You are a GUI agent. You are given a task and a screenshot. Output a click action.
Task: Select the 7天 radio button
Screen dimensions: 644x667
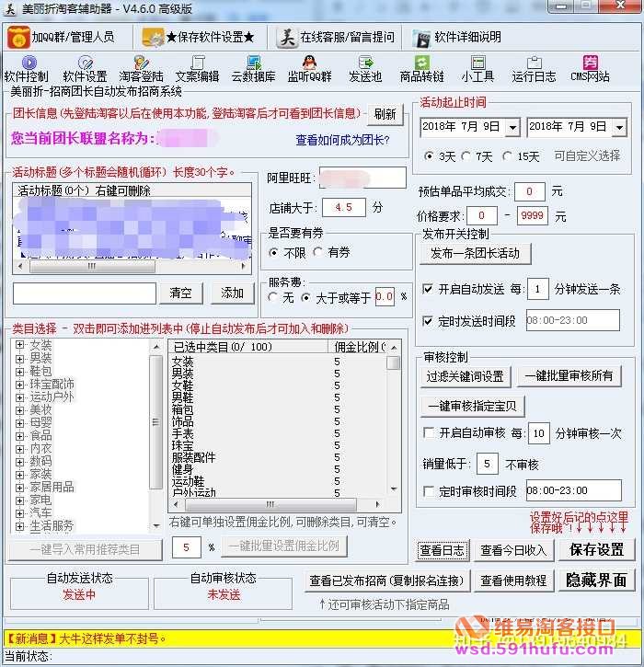pyautogui.click(x=466, y=156)
